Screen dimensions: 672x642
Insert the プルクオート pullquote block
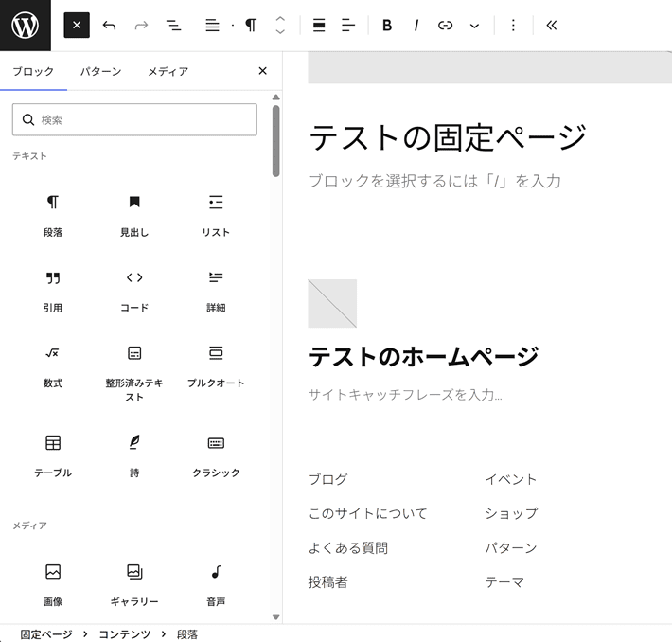(x=216, y=367)
